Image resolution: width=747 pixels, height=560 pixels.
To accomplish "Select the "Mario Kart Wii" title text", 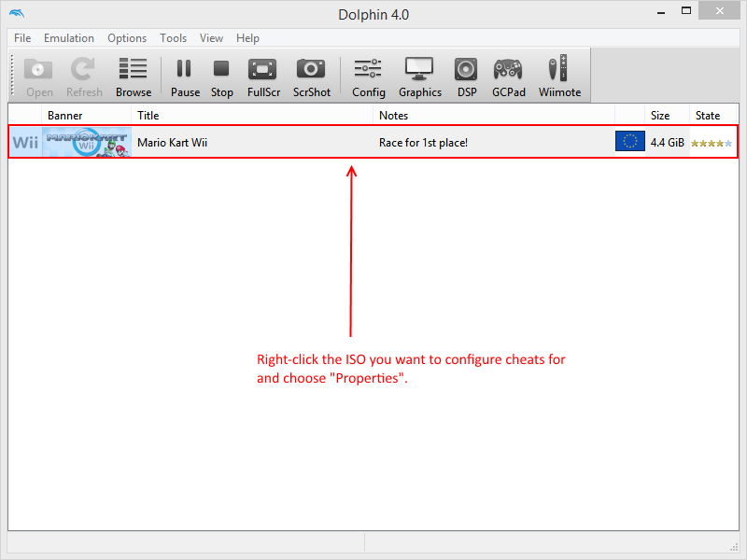I will coord(172,143).
